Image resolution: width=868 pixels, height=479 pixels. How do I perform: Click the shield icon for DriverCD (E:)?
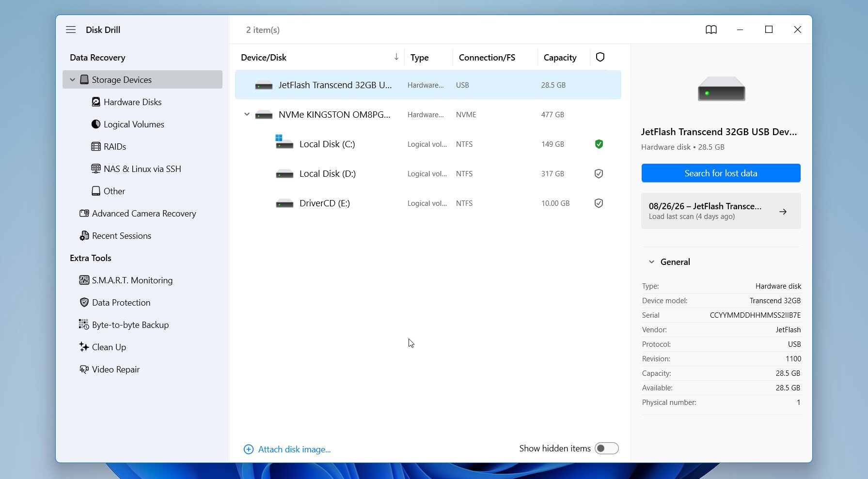click(599, 203)
